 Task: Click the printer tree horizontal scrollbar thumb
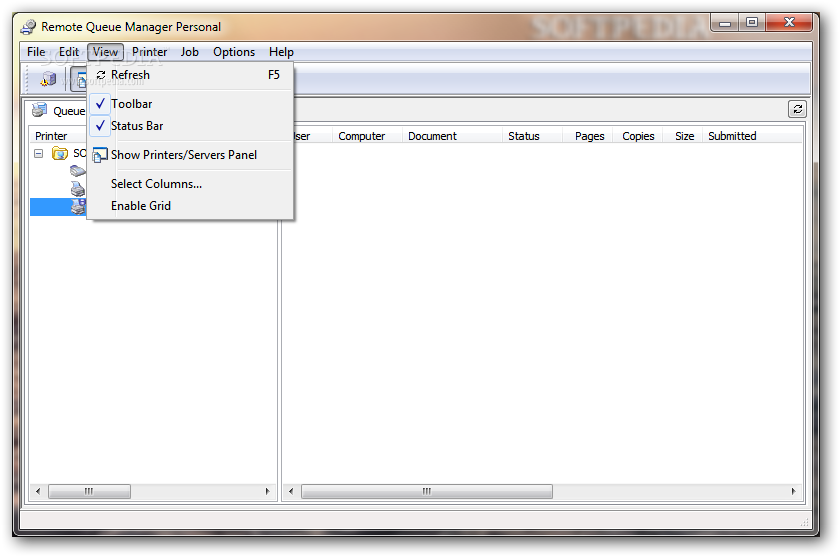click(x=89, y=491)
